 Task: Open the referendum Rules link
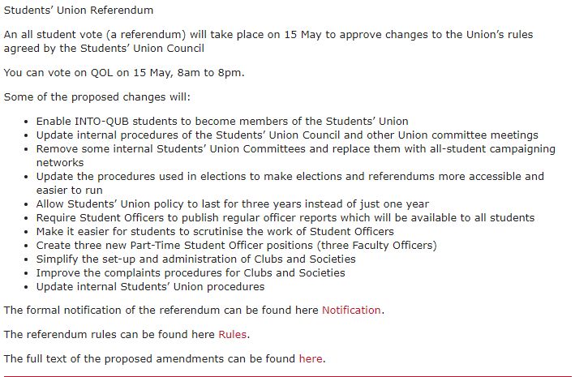point(233,335)
